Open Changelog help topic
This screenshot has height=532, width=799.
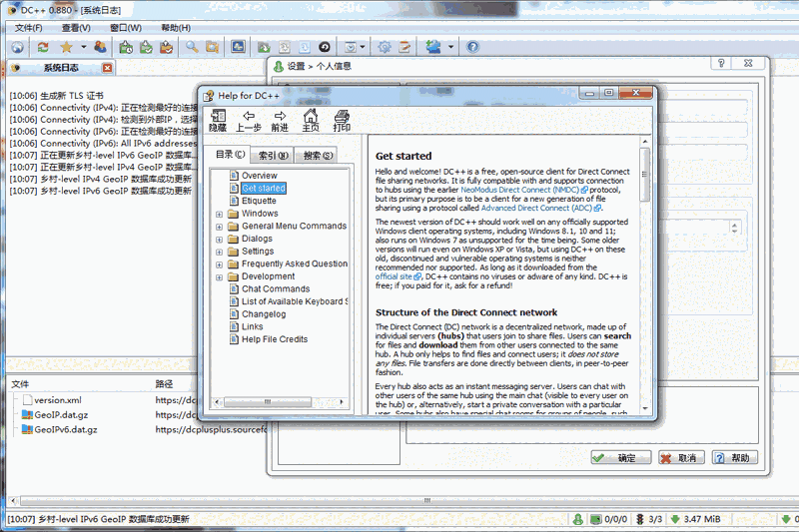[x=264, y=314]
